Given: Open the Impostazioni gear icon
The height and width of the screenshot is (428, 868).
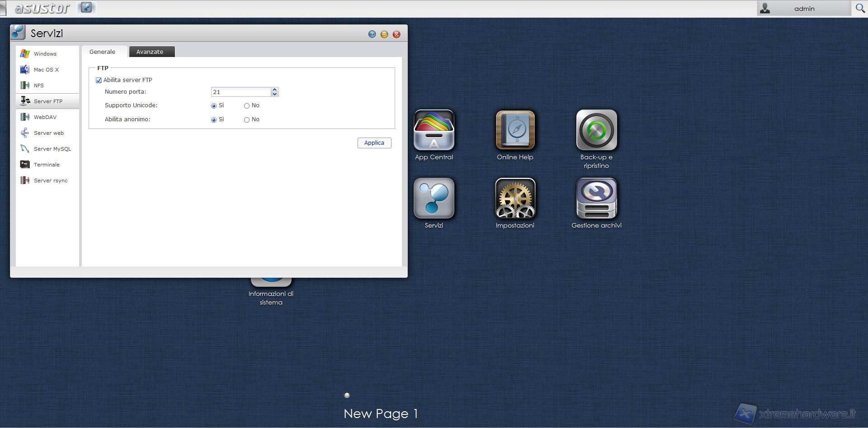Looking at the screenshot, I should pos(515,198).
